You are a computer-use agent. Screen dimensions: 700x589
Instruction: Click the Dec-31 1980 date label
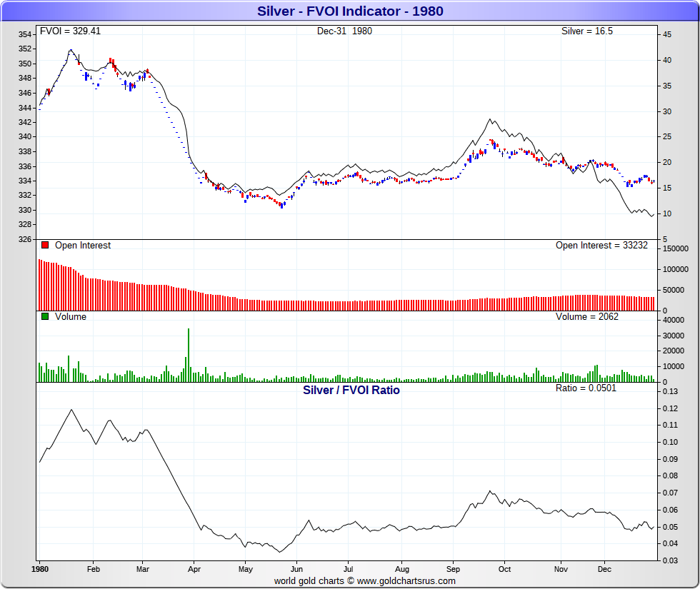tap(344, 31)
